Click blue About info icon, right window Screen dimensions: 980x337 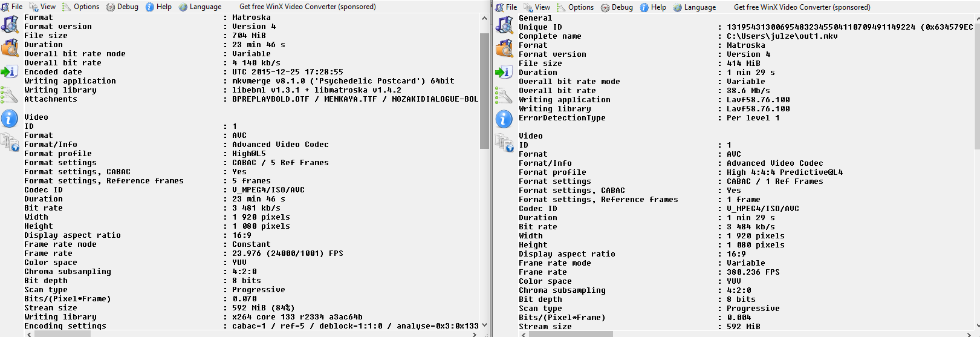[504, 119]
